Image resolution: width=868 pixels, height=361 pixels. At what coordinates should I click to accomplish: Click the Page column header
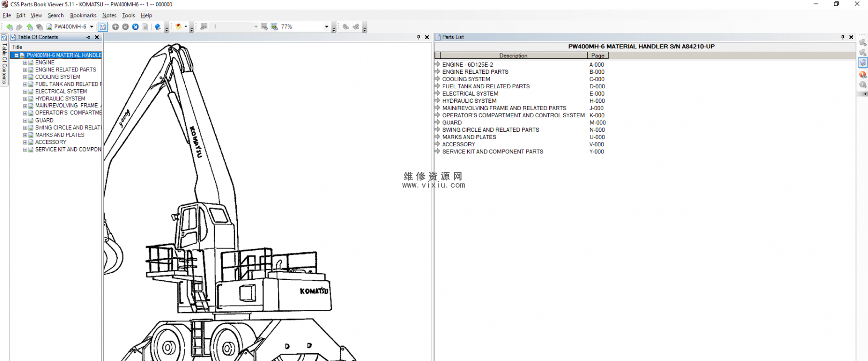598,56
